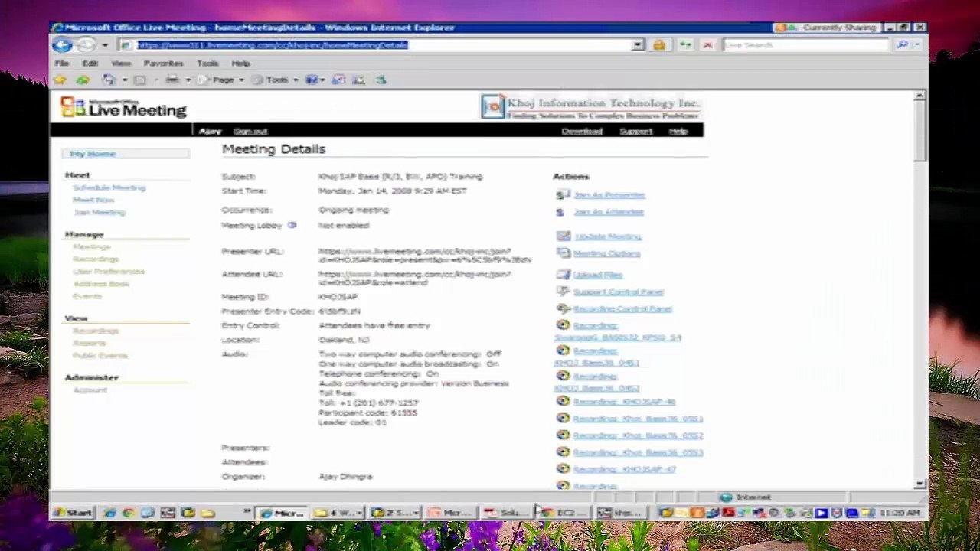
Task: Click the Refresh page icon
Action: [x=685, y=45]
